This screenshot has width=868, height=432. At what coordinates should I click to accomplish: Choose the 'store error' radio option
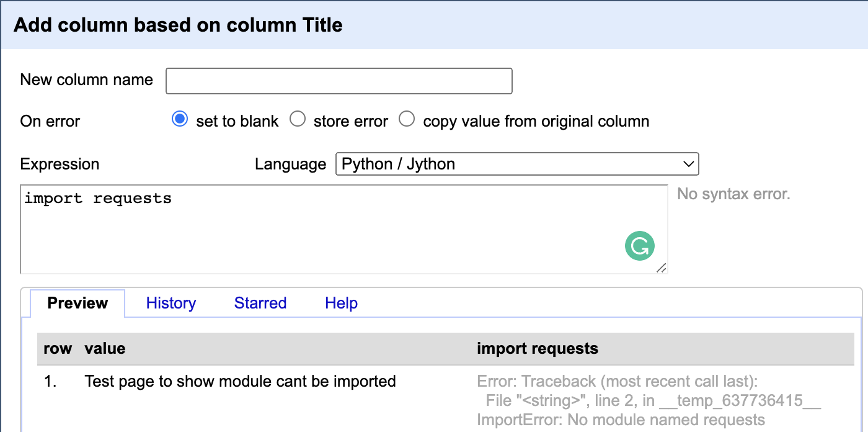tap(298, 120)
